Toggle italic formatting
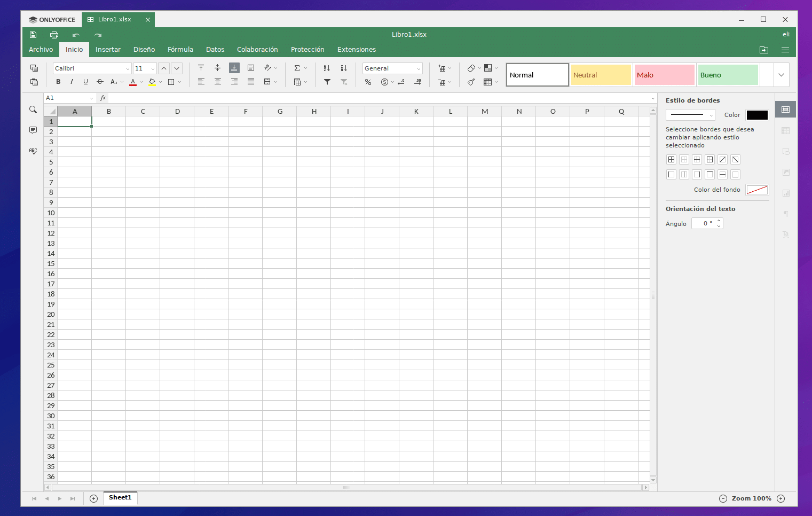Viewport: 812px width, 516px height. pos(72,82)
